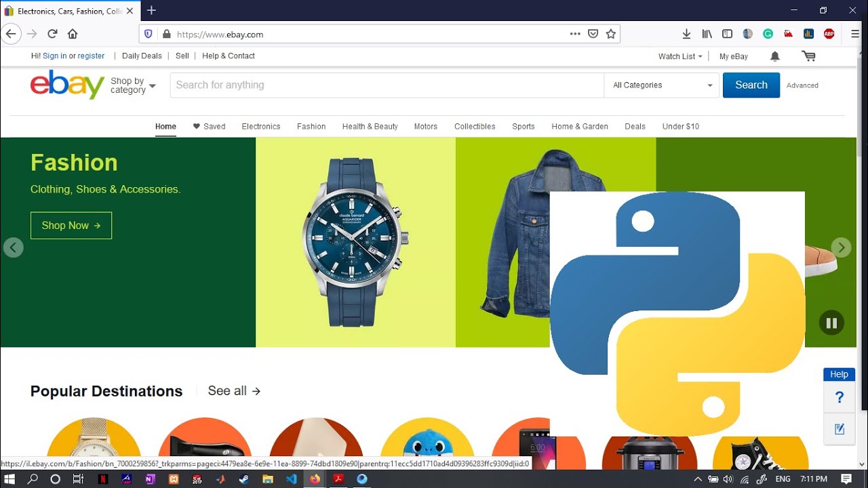Open Home & Garden category
868x488 pixels.
(x=580, y=127)
